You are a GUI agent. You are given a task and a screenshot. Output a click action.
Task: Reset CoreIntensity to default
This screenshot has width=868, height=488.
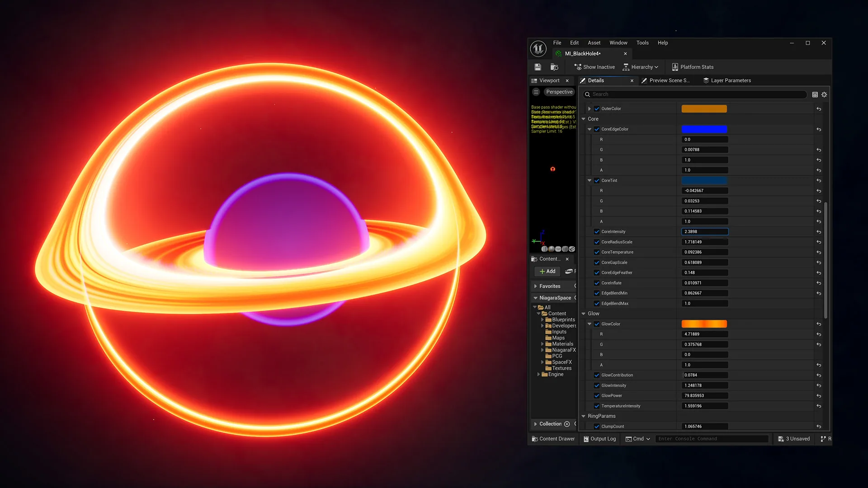[x=819, y=232]
